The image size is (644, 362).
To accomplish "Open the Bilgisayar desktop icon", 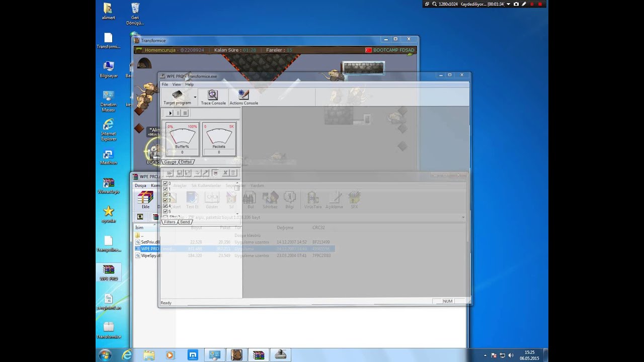I will [108, 69].
